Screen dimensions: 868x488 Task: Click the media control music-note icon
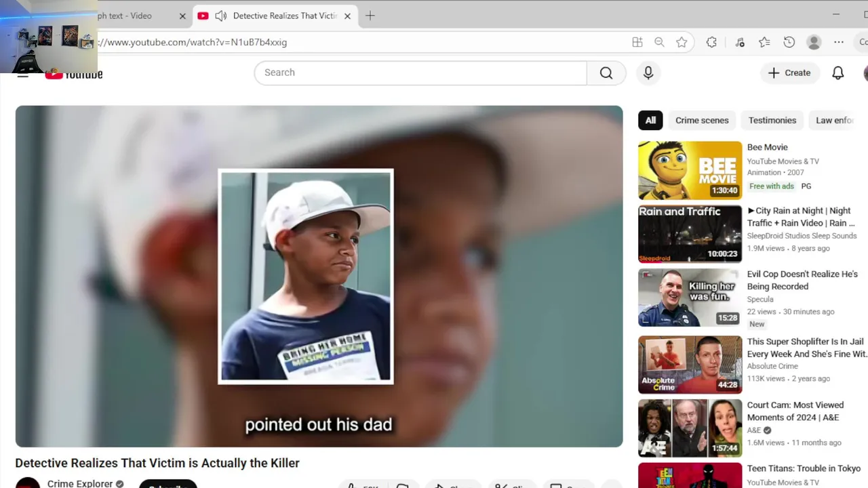tap(740, 42)
